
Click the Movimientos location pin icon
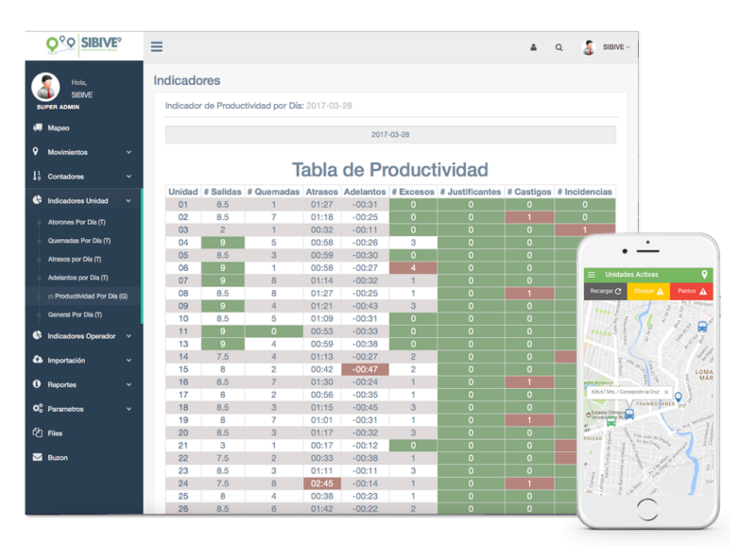(36, 151)
